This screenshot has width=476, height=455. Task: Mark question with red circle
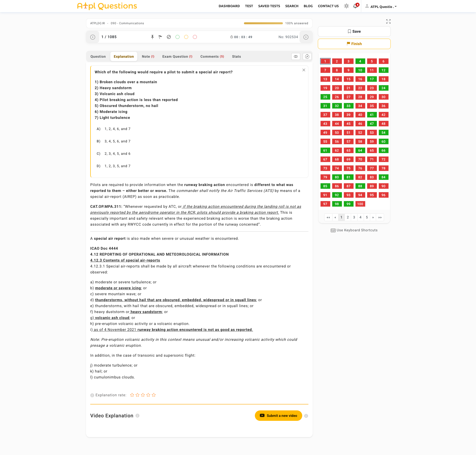click(195, 37)
